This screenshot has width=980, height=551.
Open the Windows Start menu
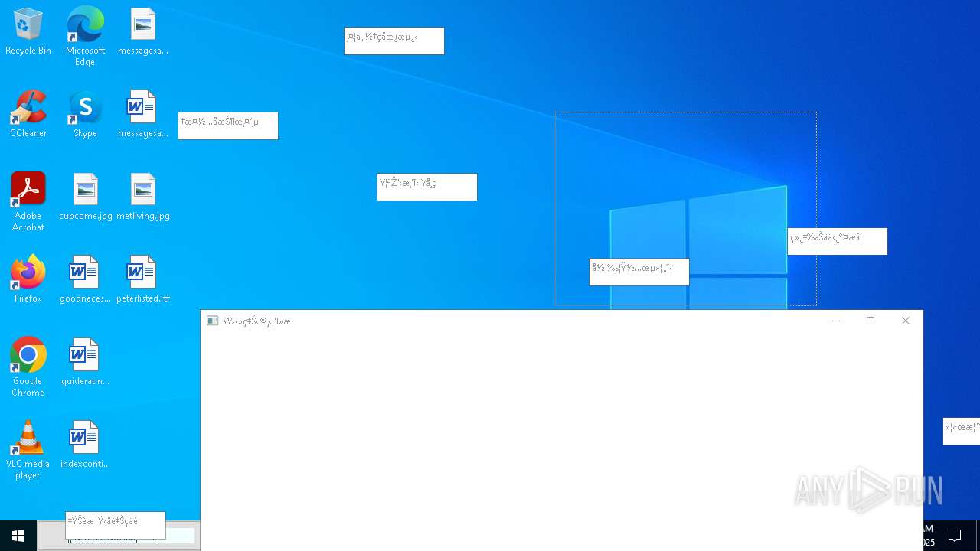[x=18, y=536]
